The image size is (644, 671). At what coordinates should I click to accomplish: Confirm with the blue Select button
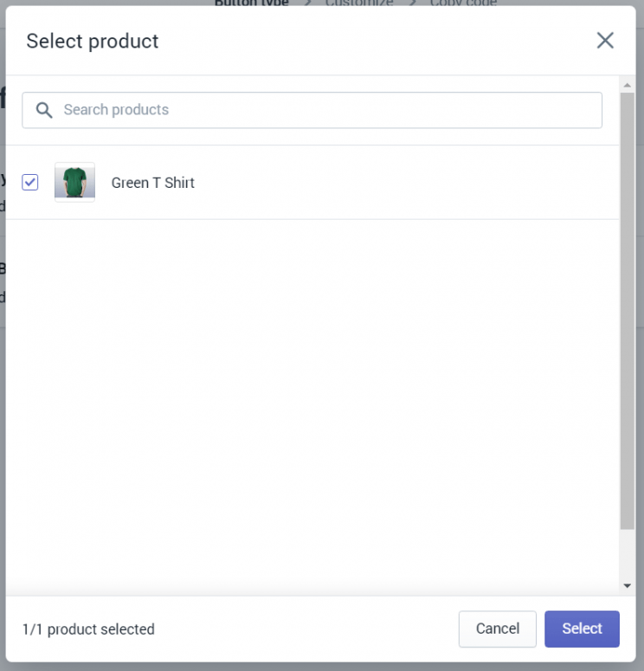tap(582, 629)
